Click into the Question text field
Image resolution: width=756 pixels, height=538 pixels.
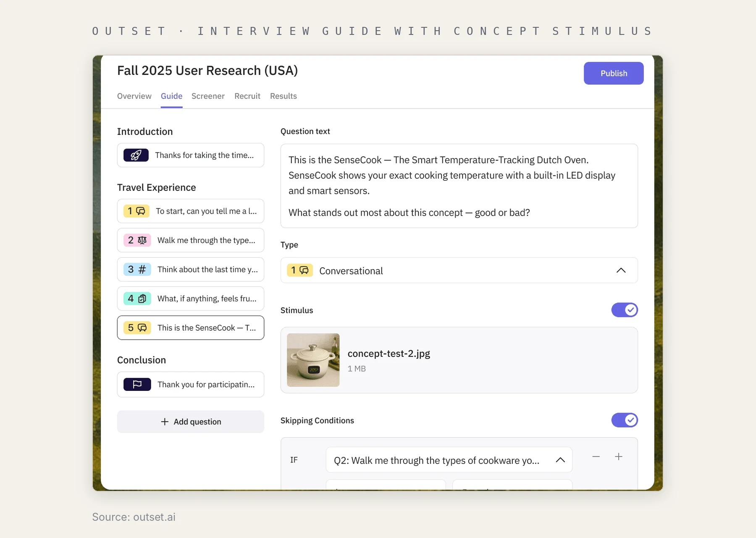(459, 186)
